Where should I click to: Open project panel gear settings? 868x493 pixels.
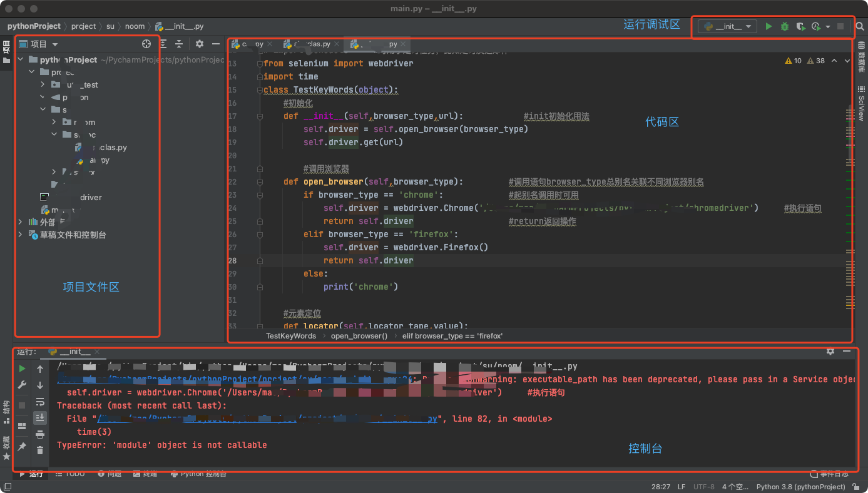(200, 44)
